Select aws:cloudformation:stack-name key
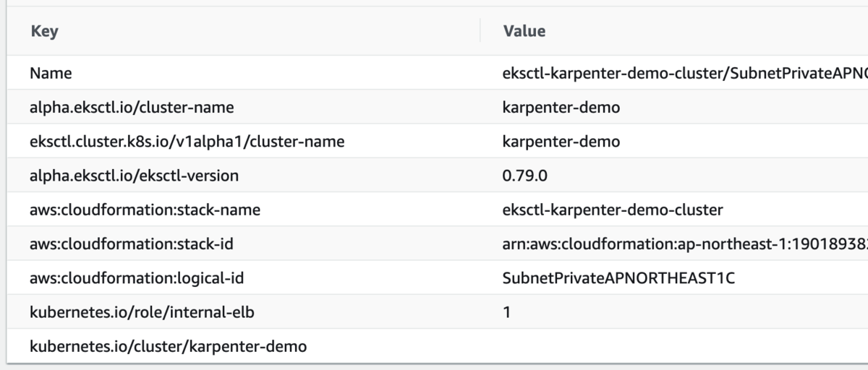The width and height of the screenshot is (868, 370). point(145,210)
